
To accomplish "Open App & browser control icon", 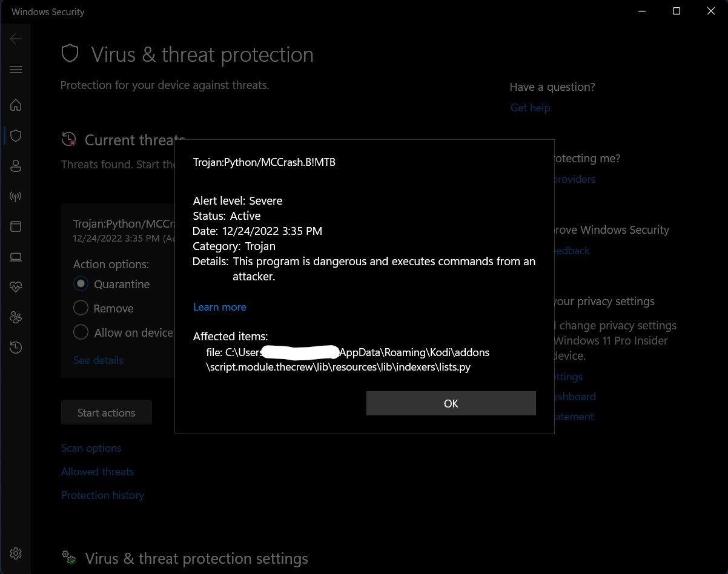I will [x=16, y=226].
